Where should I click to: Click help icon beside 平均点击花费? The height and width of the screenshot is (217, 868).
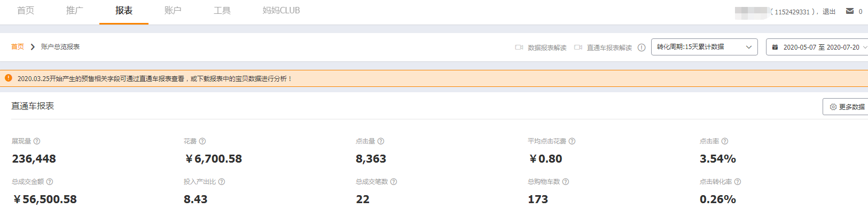[x=572, y=141]
